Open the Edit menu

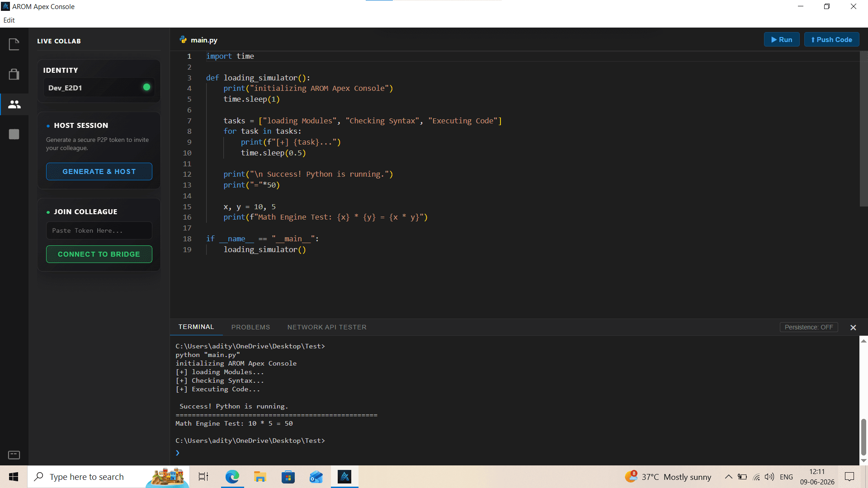(x=9, y=20)
